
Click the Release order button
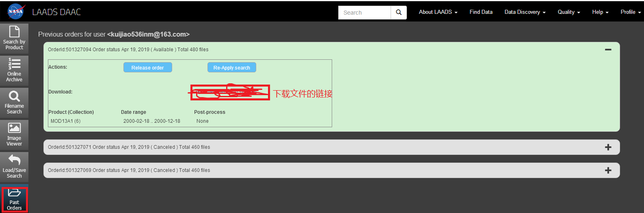click(x=148, y=67)
